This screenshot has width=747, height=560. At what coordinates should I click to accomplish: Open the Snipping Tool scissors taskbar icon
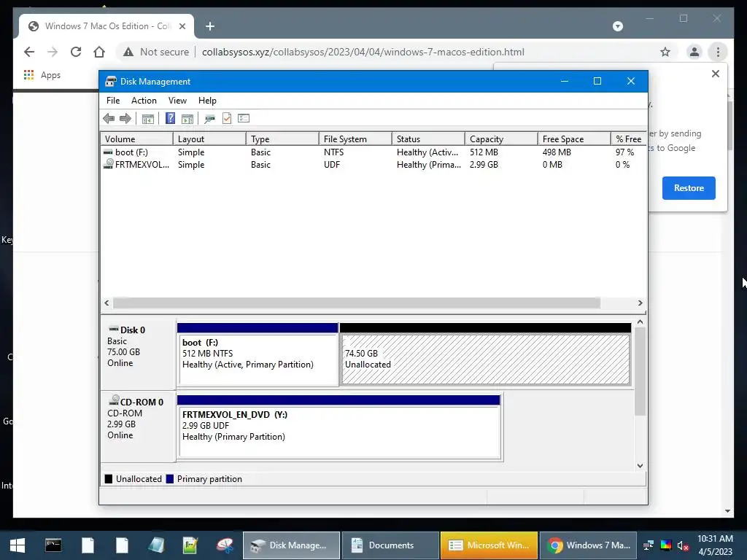225,545
